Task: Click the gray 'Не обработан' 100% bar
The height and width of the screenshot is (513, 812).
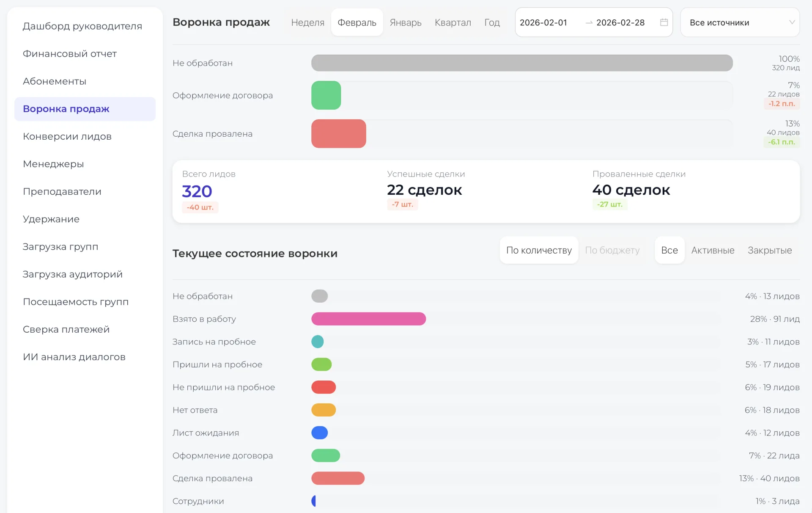Action: coord(522,63)
